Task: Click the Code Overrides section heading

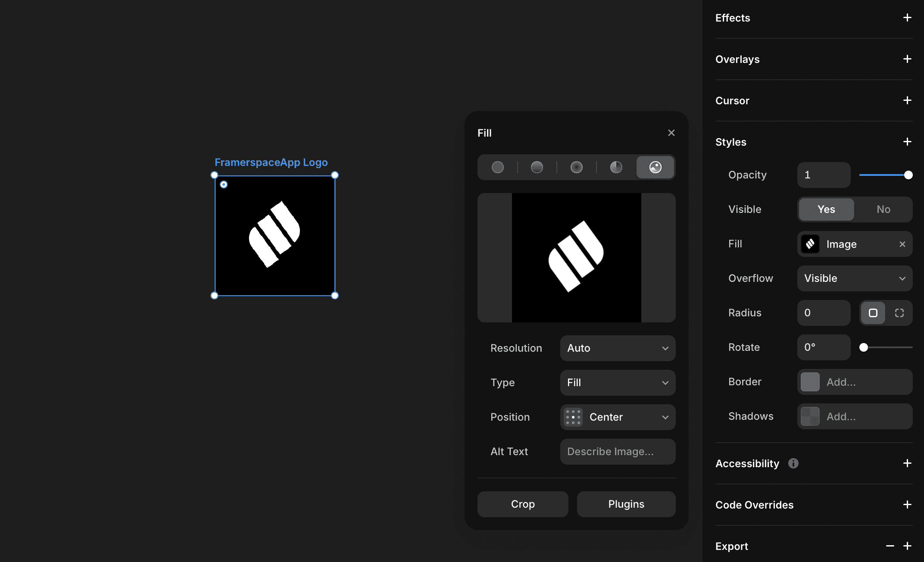Action: pos(754,505)
